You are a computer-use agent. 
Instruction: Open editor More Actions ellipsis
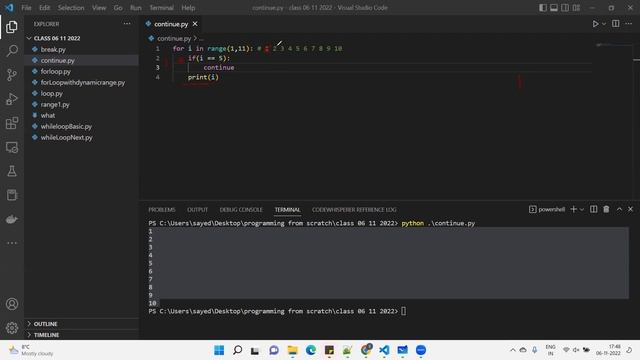click(629, 24)
